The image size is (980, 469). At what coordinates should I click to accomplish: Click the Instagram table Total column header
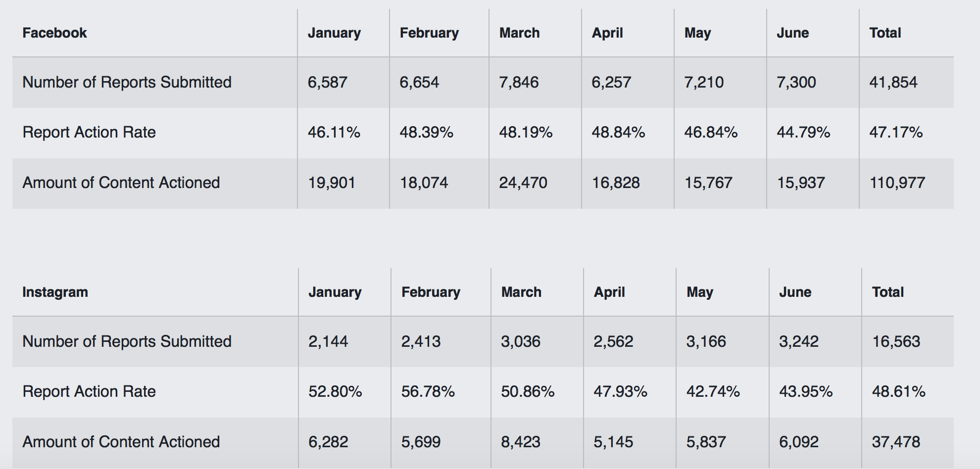[888, 292]
